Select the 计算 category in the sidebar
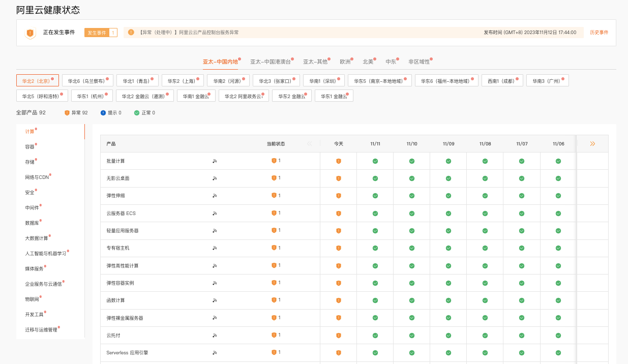The width and height of the screenshot is (628, 364). click(30, 132)
